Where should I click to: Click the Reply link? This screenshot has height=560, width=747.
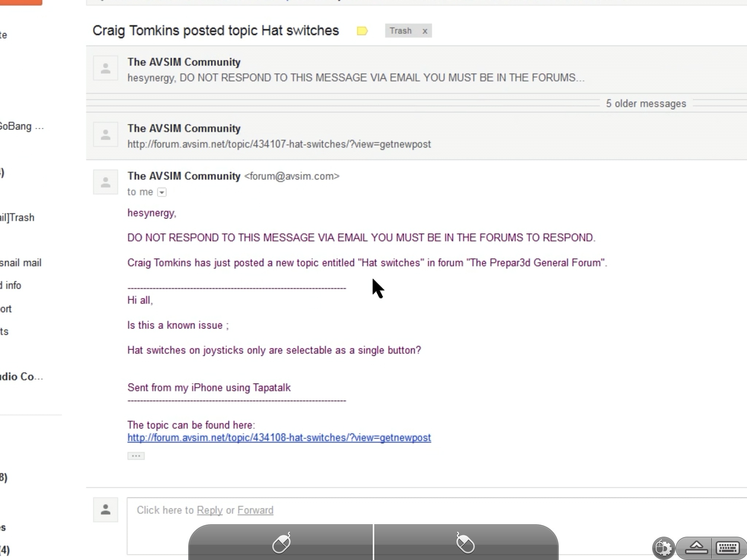coord(210,510)
